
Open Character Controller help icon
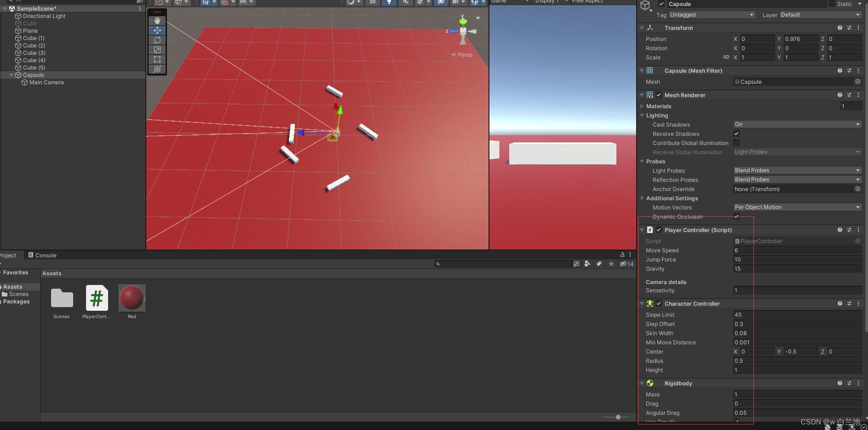[840, 303]
